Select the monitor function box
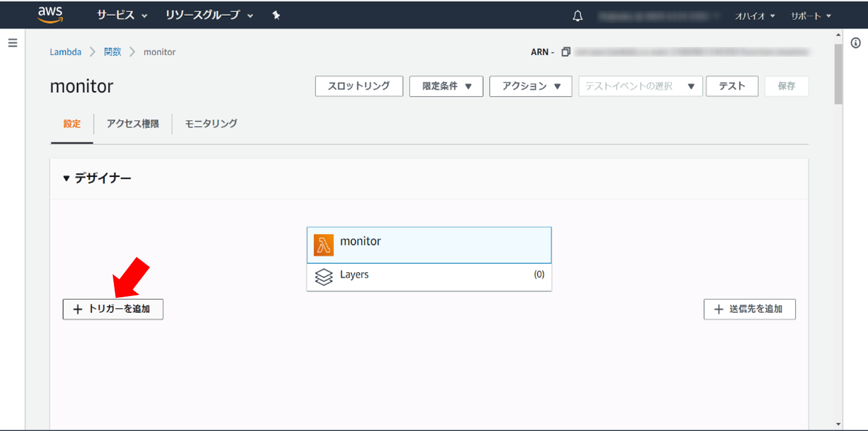Viewport: 868px width, 431px height. pyautogui.click(x=429, y=245)
